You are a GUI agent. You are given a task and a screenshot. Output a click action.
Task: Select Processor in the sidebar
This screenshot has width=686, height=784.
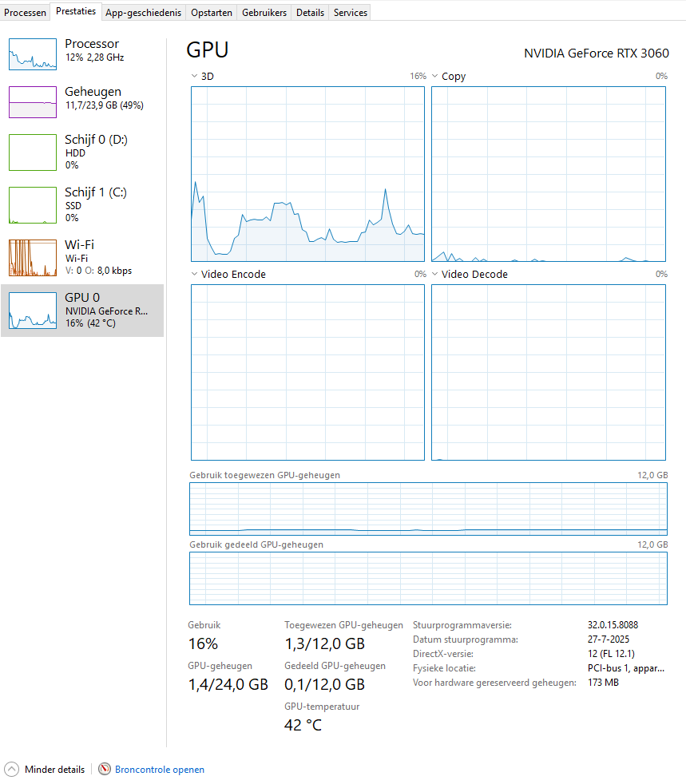click(82, 54)
